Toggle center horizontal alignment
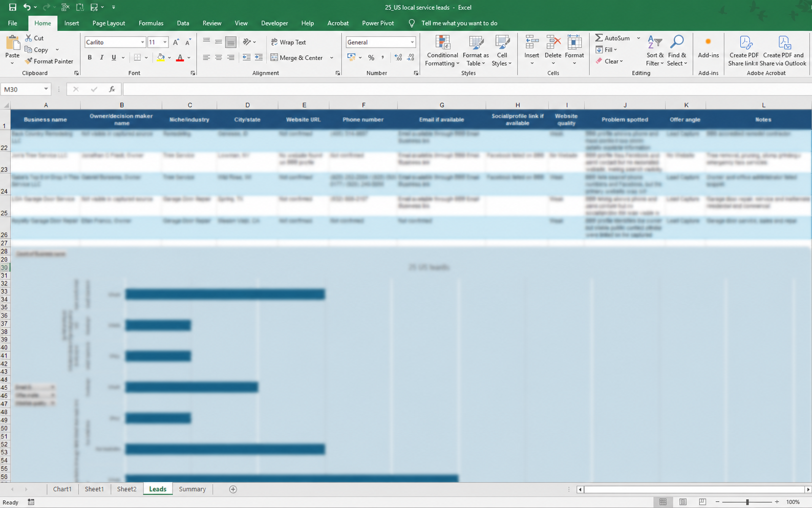 pyautogui.click(x=219, y=57)
